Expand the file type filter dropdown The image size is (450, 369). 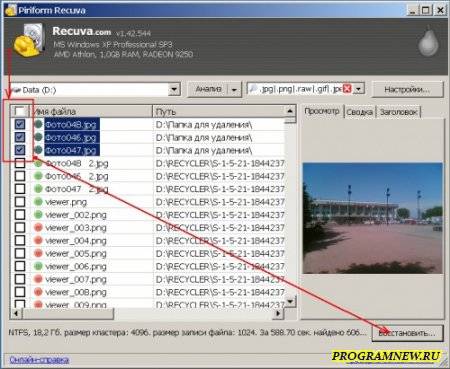click(x=358, y=89)
